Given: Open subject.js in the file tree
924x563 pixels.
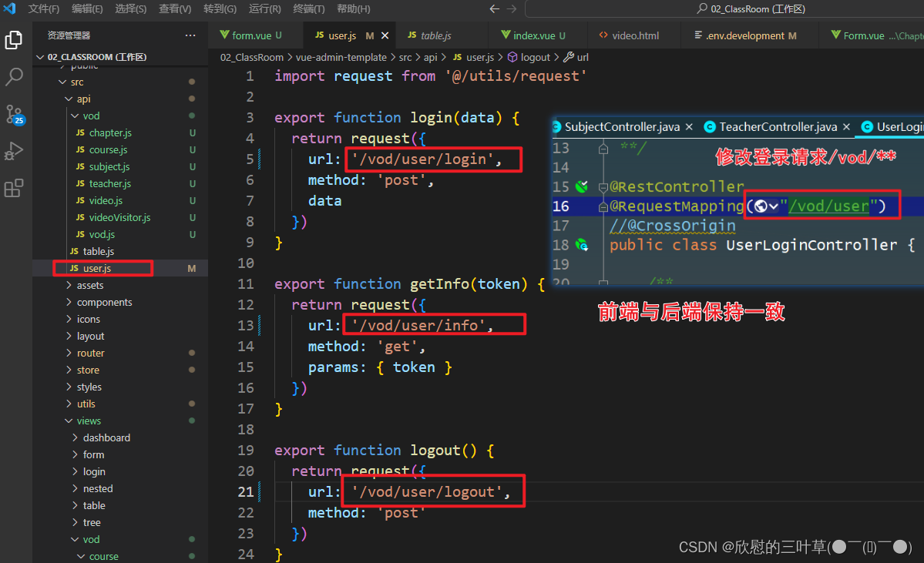Looking at the screenshot, I should [x=119, y=167].
